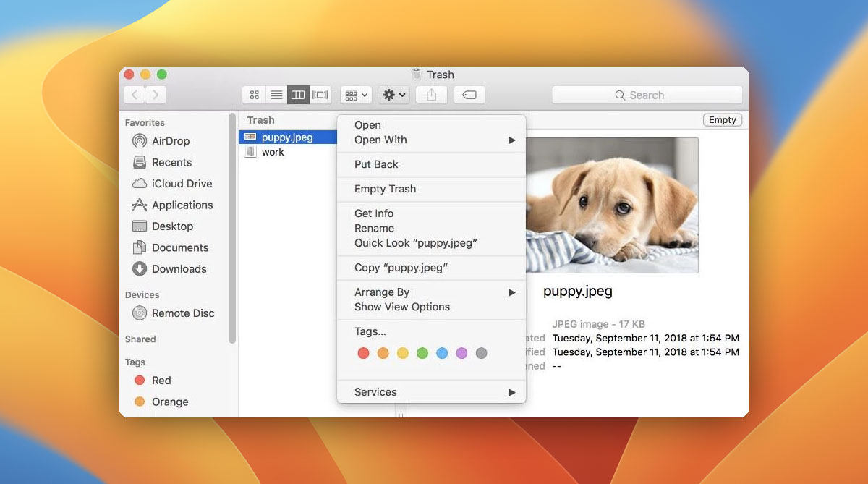This screenshot has width=868, height=484.
Task: Switch to list view in toolbar
Action: click(x=276, y=95)
